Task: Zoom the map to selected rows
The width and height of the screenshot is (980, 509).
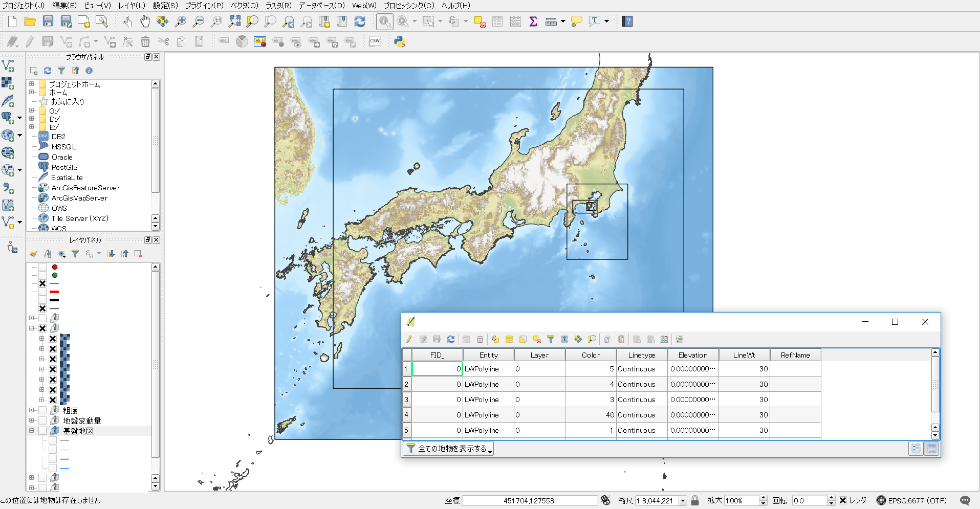Action: (593, 339)
